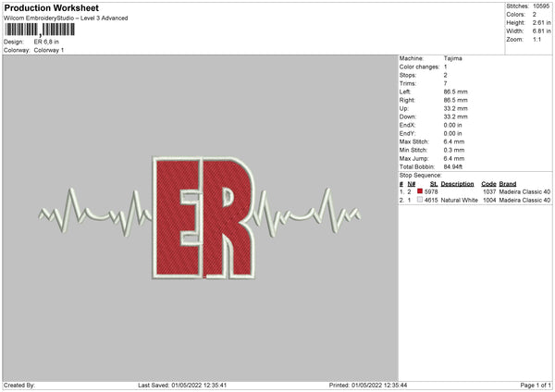555x392 pixels.
Task: Click the 'Max Stitch:' label
Action: (x=413, y=141)
